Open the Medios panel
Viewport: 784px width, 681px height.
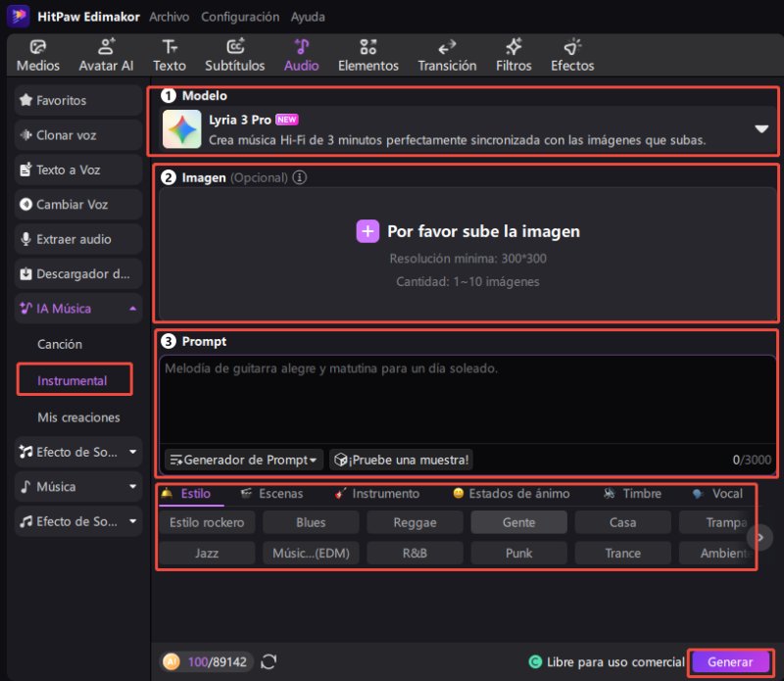(38, 56)
